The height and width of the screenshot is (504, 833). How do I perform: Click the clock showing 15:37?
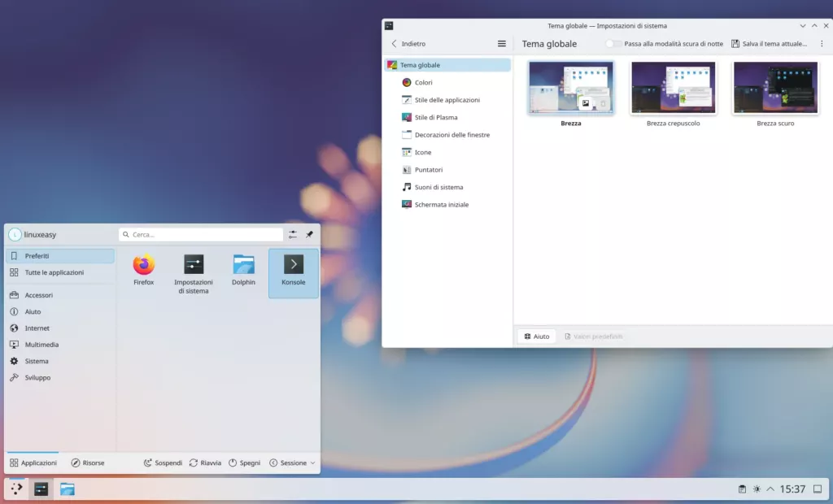(792, 489)
